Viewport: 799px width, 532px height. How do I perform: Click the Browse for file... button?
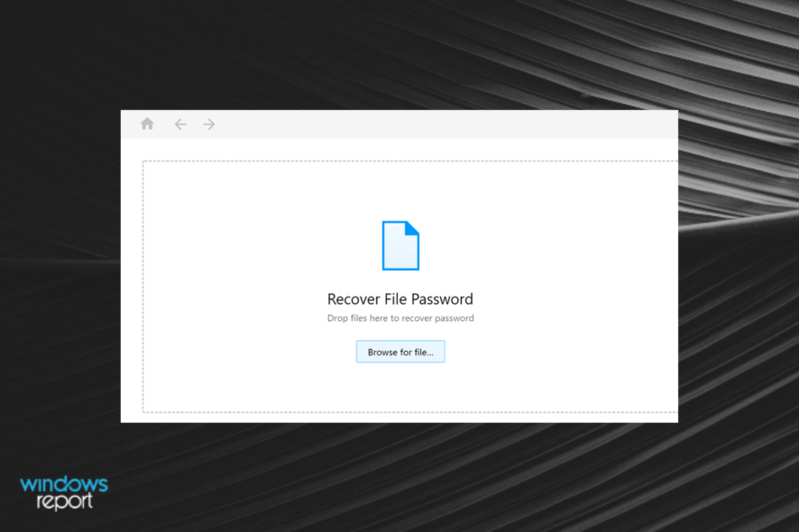click(400, 352)
